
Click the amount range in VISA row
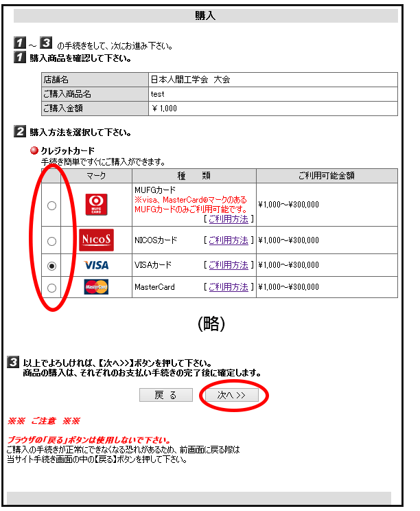click(288, 265)
